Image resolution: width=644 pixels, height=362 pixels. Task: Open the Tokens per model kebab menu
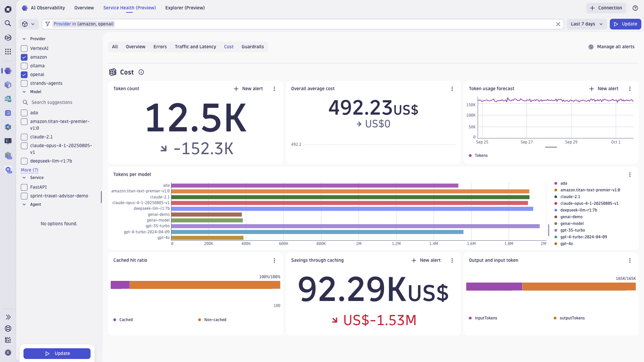pyautogui.click(x=630, y=175)
